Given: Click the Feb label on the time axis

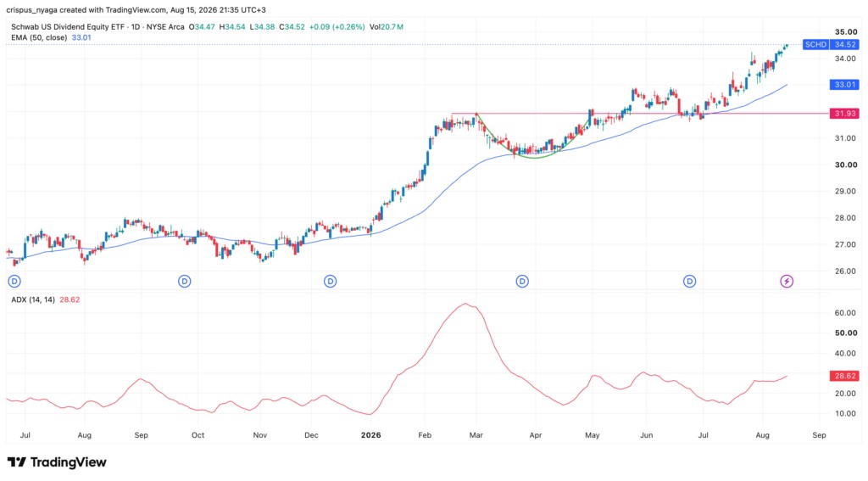Looking at the screenshot, I should pos(425,435).
